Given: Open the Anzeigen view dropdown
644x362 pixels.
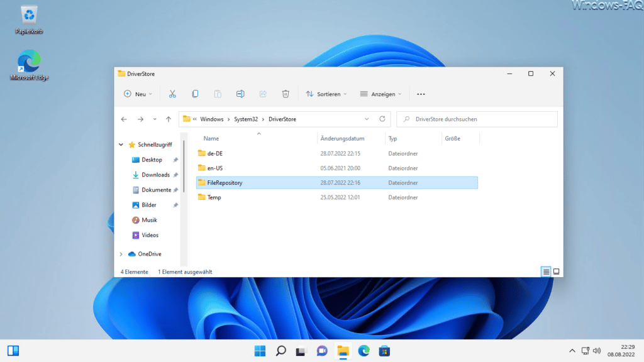Looking at the screenshot, I should [380, 94].
